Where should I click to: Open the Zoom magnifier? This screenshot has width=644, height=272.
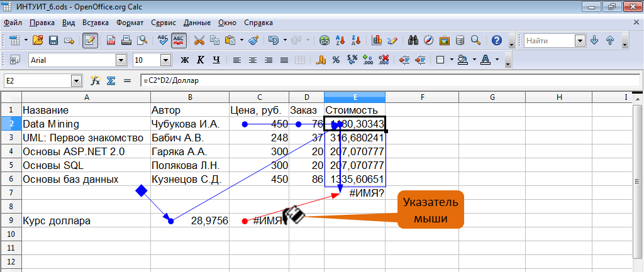475,40
